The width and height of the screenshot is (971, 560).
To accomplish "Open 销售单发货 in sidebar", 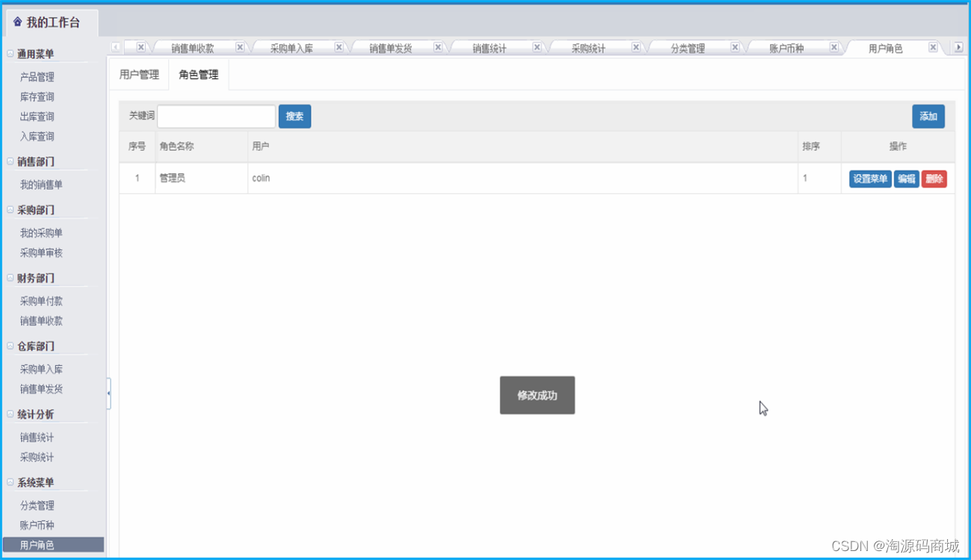I will point(41,389).
